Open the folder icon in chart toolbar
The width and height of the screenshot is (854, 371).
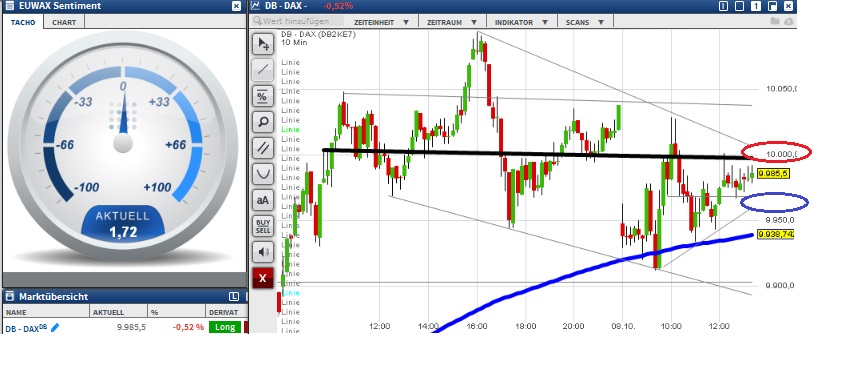(x=775, y=21)
